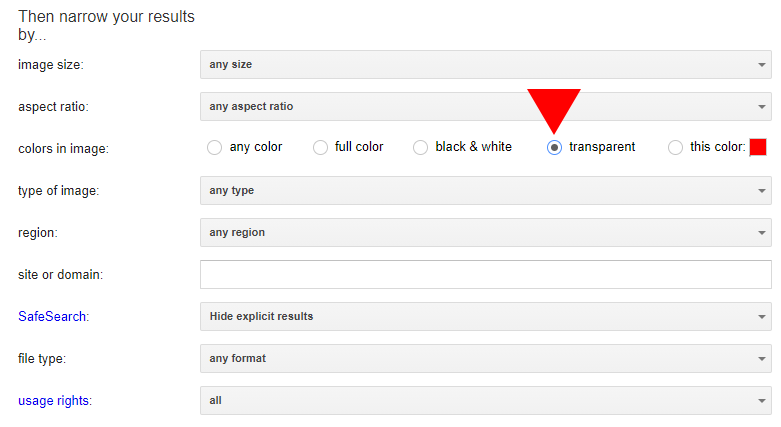Open the usage rights 'all' dropdown
The width and height of the screenshot is (781, 427).
coord(486,400)
